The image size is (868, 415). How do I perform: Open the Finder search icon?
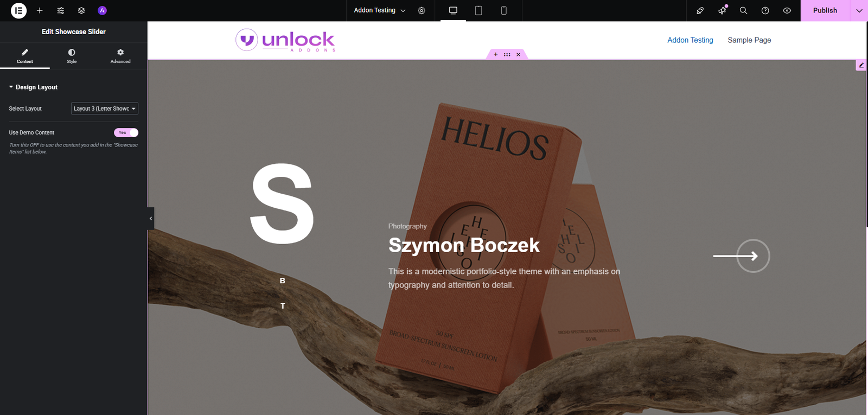[x=743, y=10]
